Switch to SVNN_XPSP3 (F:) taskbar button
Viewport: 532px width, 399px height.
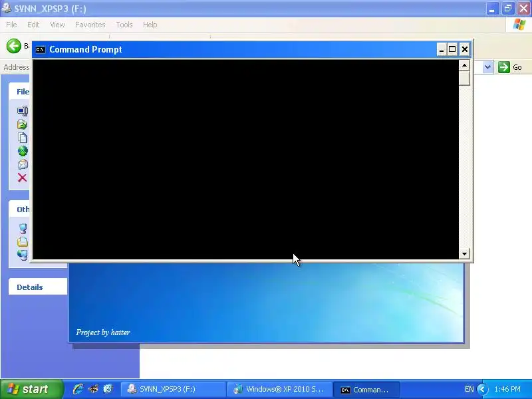173,389
